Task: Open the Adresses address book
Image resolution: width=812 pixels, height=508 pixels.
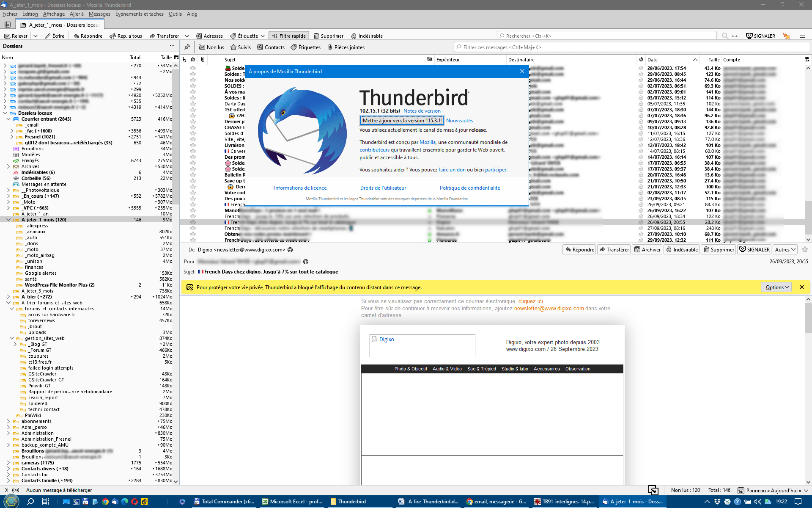Action: [209, 36]
